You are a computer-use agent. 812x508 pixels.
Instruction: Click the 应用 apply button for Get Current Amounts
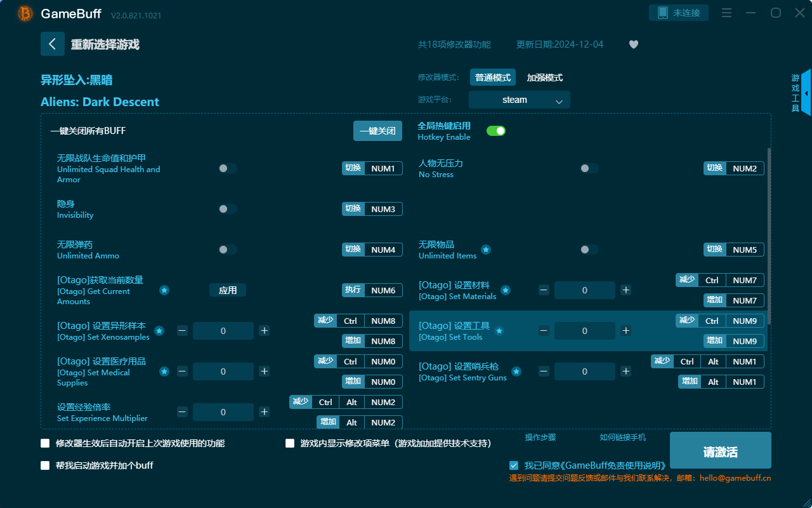pyautogui.click(x=228, y=290)
